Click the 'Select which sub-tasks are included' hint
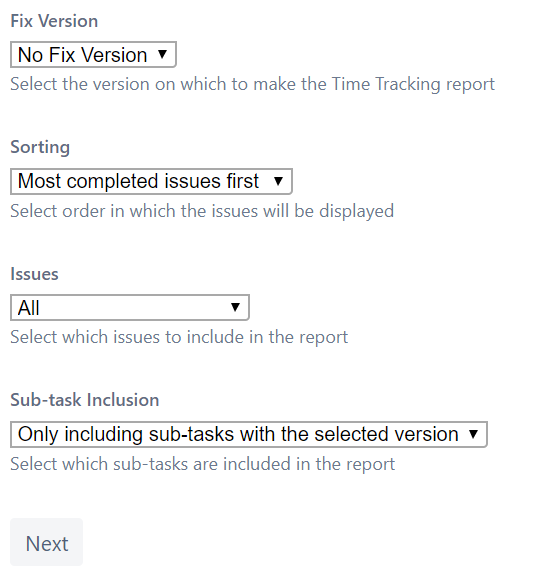The width and height of the screenshot is (554, 577). [202, 464]
